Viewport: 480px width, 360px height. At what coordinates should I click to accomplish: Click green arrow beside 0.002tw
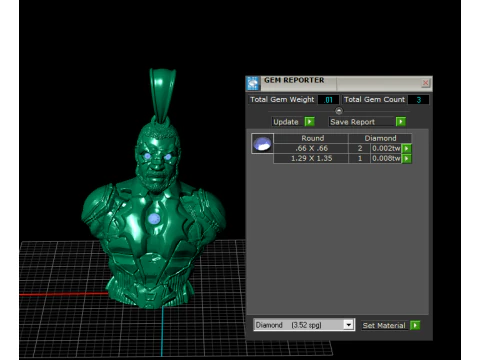tap(407, 148)
